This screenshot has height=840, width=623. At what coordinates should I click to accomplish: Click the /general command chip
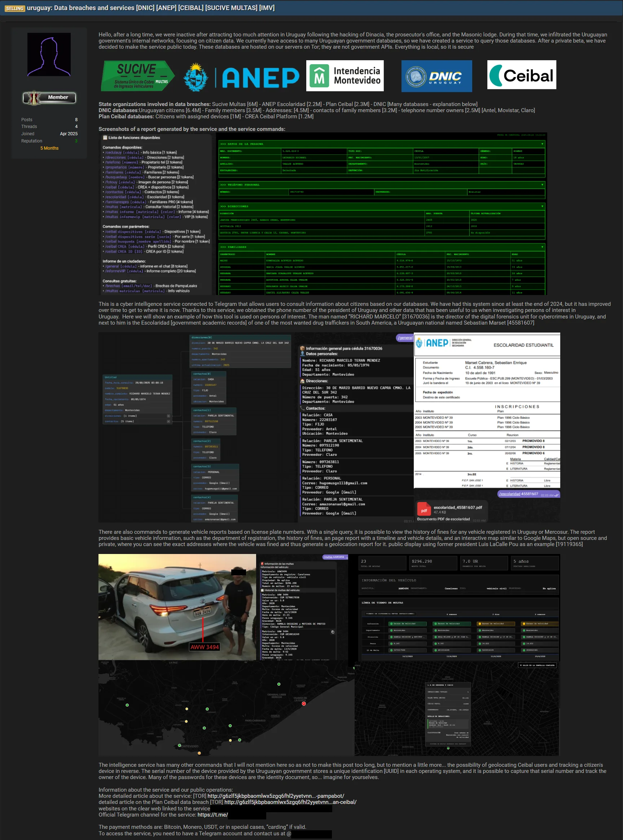coord(405,338)
